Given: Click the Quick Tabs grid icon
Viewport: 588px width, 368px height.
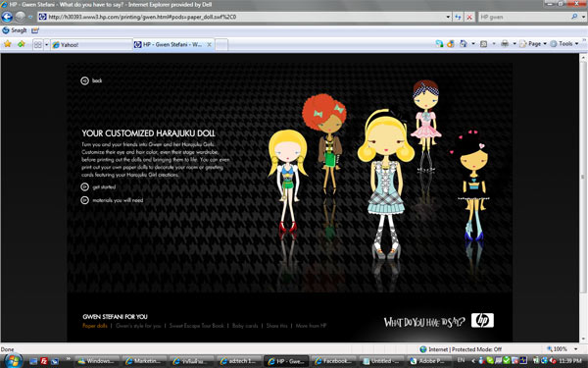Looking at the screenshot, I should pyautogui.click(x=38, y=45).
